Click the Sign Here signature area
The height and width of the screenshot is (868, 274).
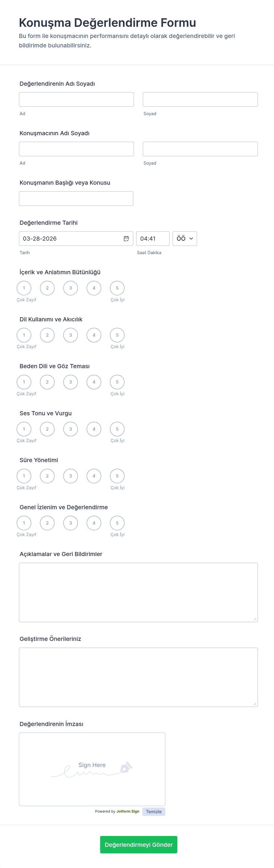click(92, 769)
